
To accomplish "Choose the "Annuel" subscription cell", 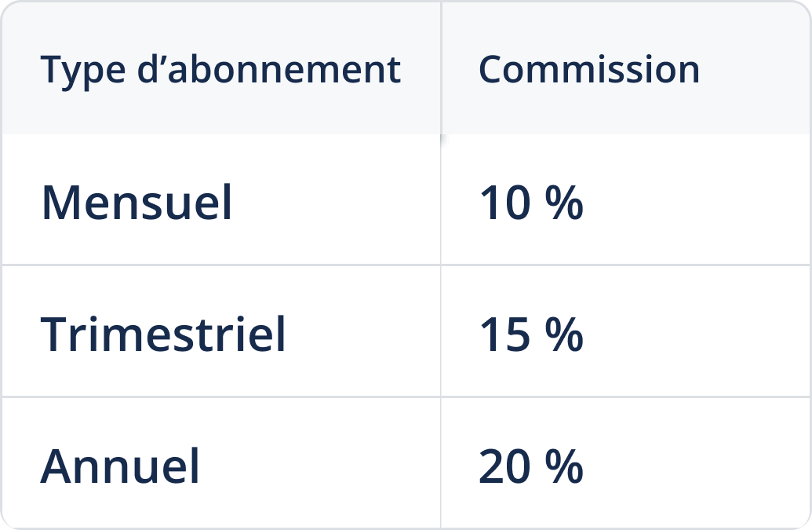I will [x=120, y=466].
